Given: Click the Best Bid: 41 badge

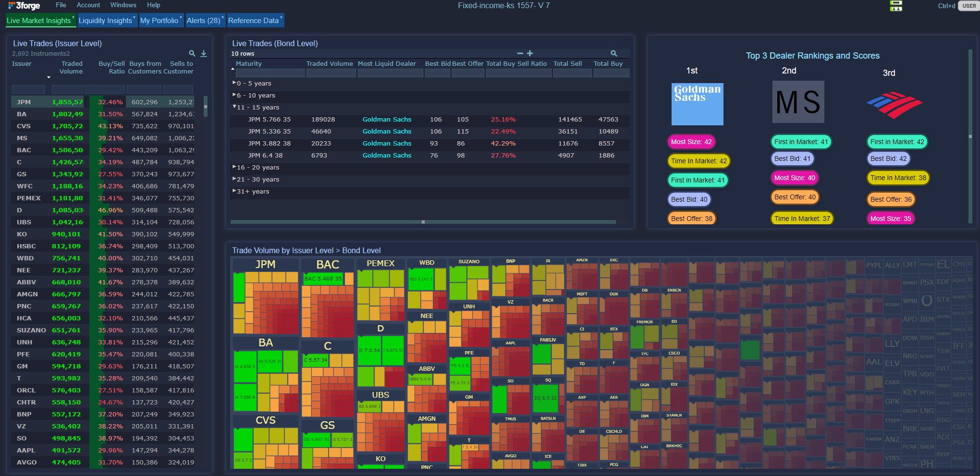Looking at the screenshot, I should [x=792, y=159].
